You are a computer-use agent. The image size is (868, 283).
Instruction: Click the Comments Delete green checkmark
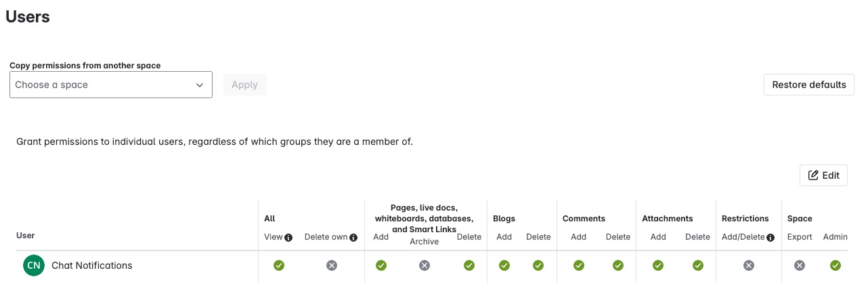(618, 265)
